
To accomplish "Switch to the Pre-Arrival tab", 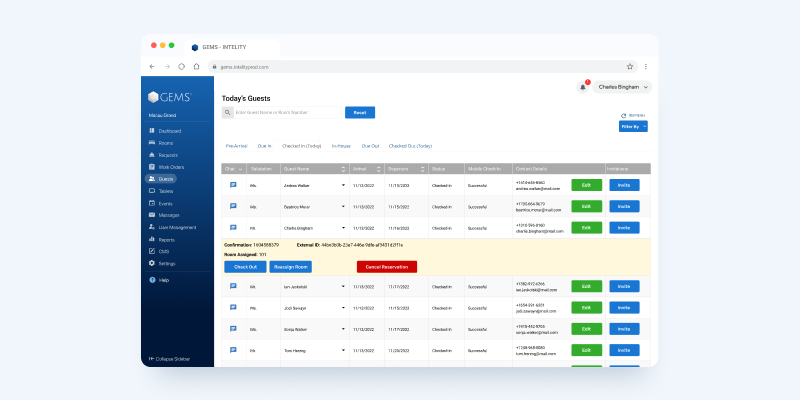I will tap(237, 146).
